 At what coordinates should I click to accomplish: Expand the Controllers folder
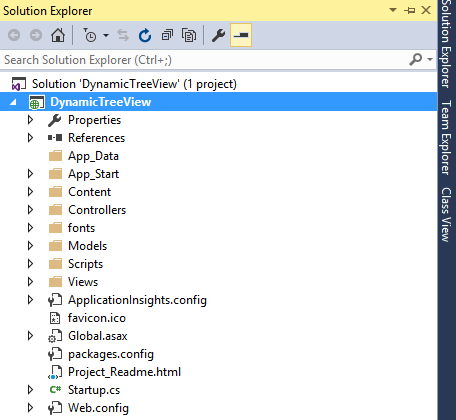tap(30, 210)
